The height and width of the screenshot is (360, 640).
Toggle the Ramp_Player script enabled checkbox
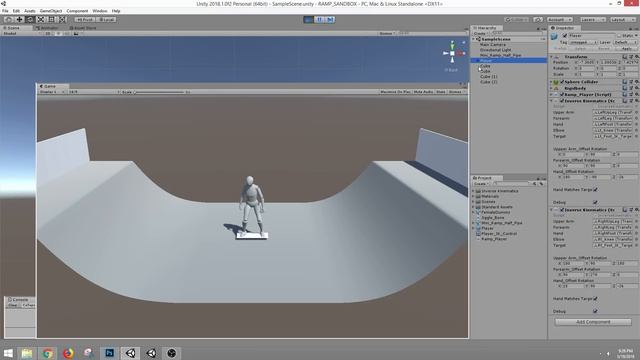562,95
